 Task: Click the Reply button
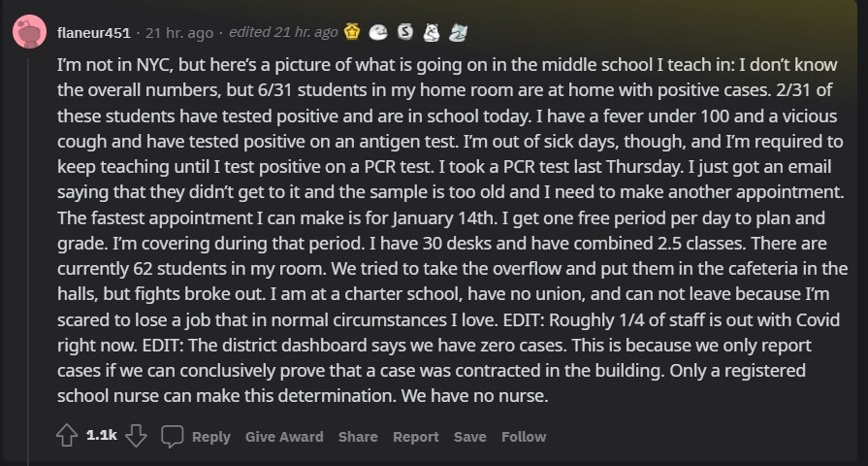(x=210, y=437)
